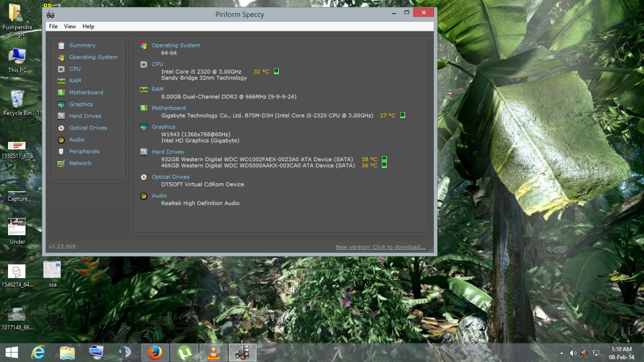This screenshot has height=362, width=644.
Task: Click the monitor icon beside Graphics heading
Action: [143, 127]
